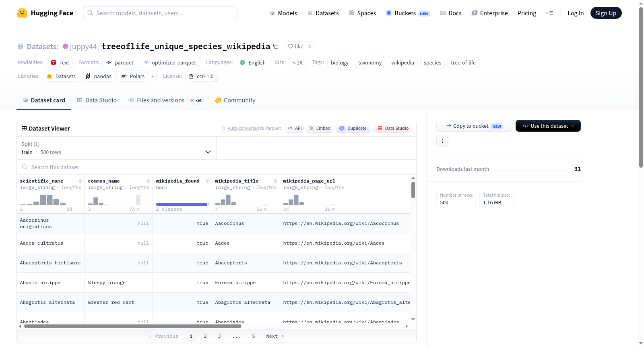644x347 pixels.
Task: Select the Text modality tag
Action: (x=60, y=62)
